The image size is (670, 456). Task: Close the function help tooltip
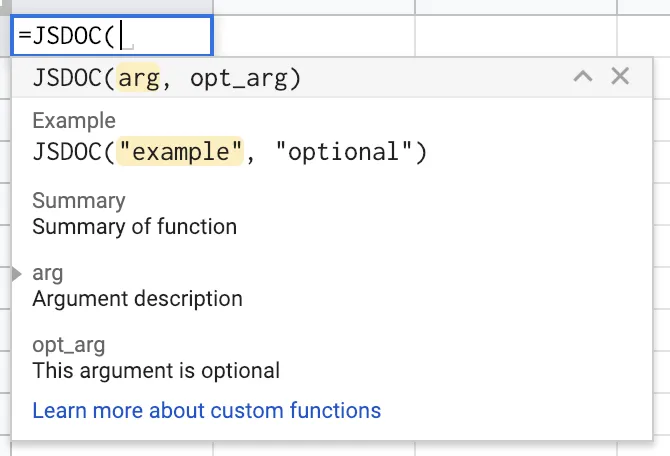click(x=620, y=77)
